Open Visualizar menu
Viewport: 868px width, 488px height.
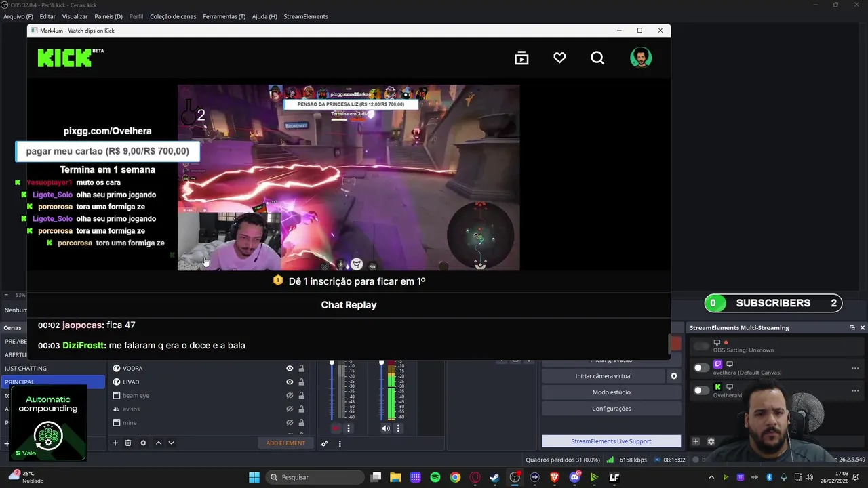tap(75, 16)
